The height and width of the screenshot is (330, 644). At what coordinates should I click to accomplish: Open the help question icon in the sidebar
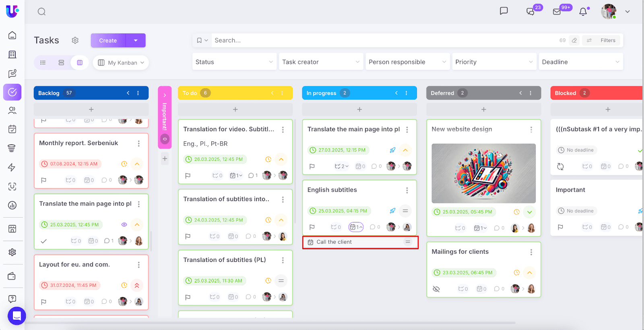click(x=12, y=299)
